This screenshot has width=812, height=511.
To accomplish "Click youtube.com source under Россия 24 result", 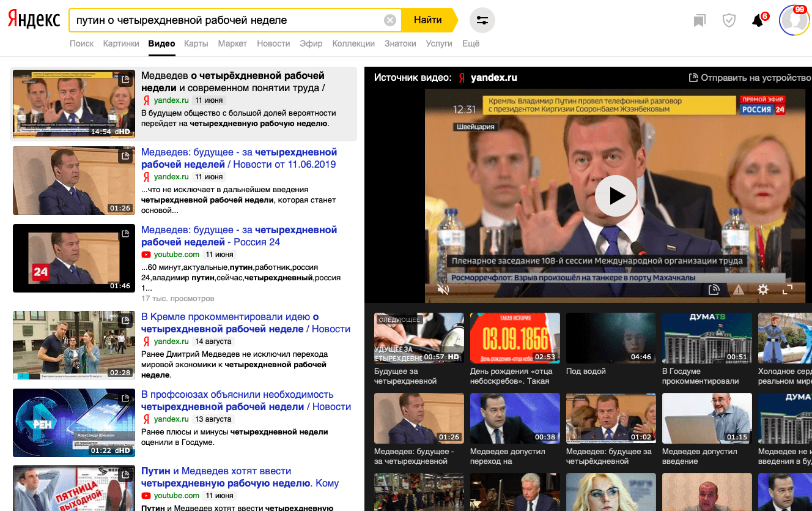I will 176,255.
